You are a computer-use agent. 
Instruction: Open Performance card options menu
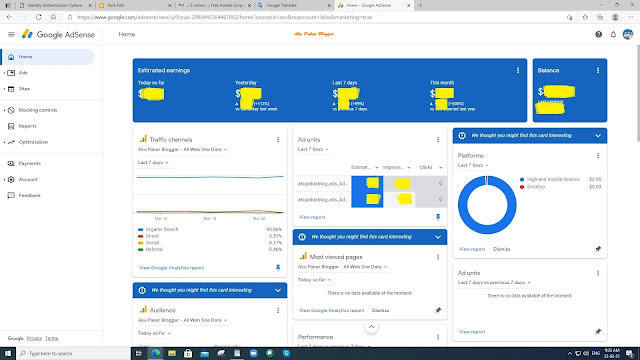pos(438,337)
